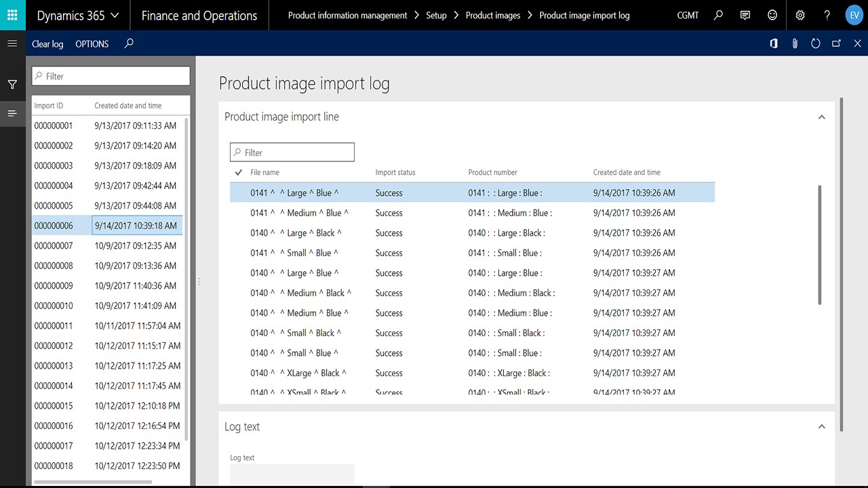868x488 pixels.
Task: Expand the hamburger navigation pane
Action: pyautogui.click(x=12, y=43)
